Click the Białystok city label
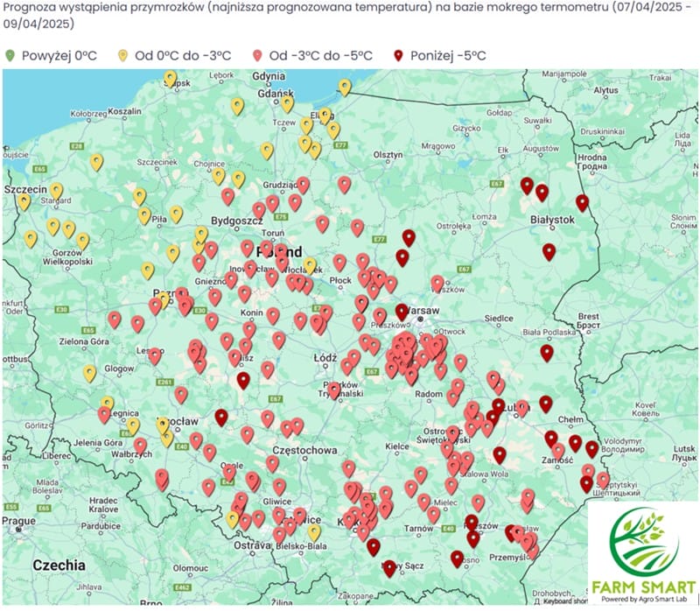Screen dimensions: 700x611 [x=553, y=220]
